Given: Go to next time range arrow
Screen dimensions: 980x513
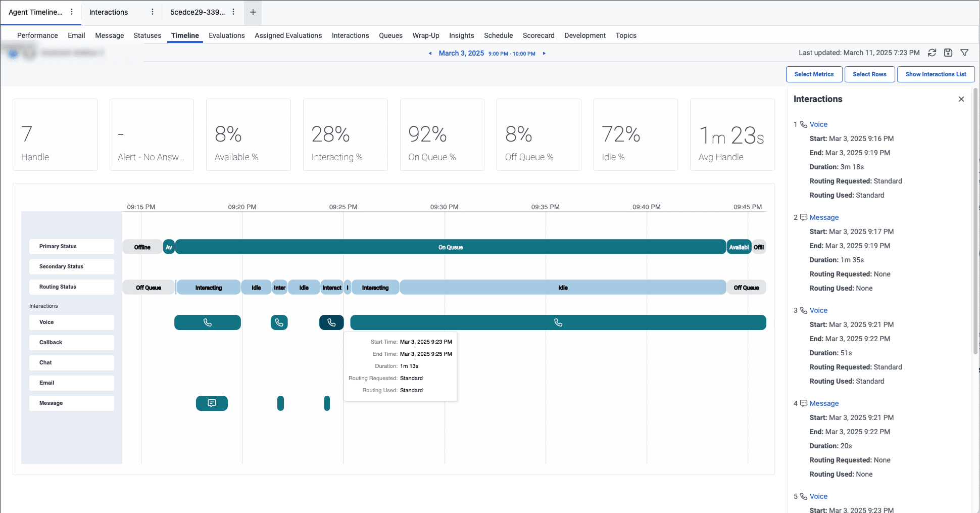Looking at the screenshot, I should [544, 54].
